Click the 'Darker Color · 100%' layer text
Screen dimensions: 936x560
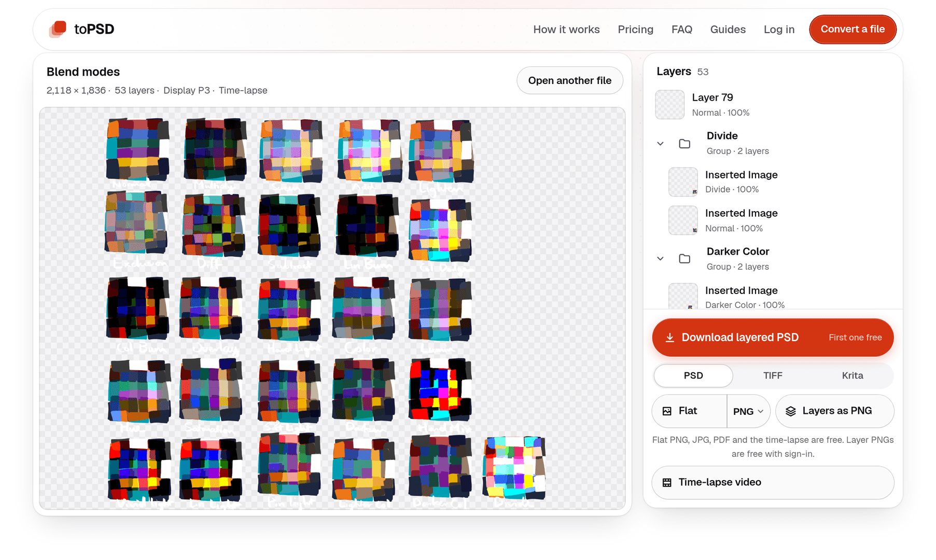point(745,305)
